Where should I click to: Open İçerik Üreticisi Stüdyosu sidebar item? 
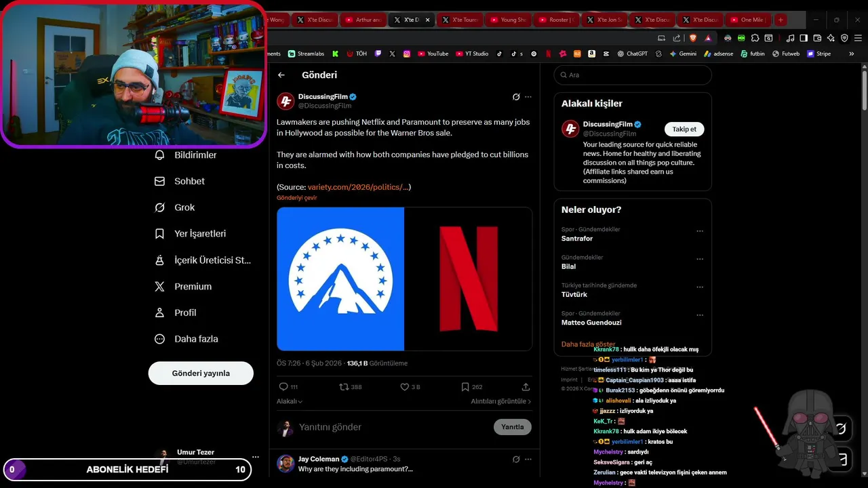pos(203,260)
